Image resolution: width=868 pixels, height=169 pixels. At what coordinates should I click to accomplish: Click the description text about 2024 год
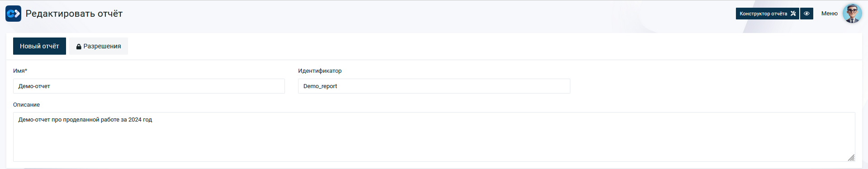(85, 120)
